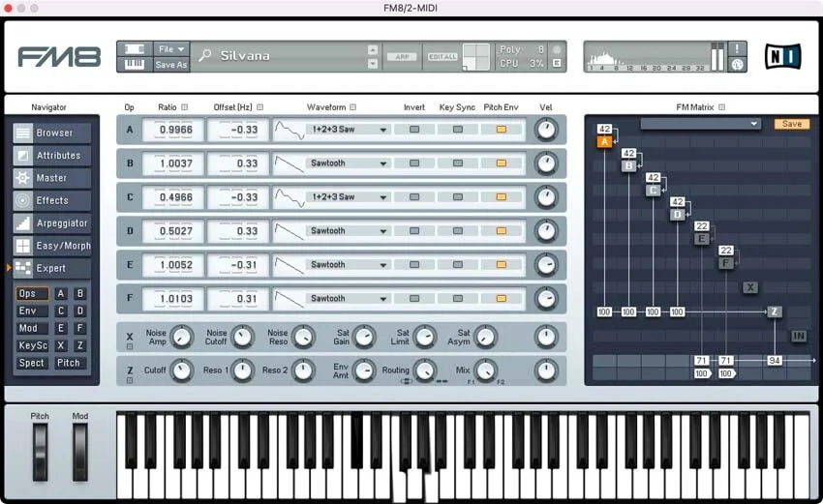Open operator F Sawtooth waveform dropdown
The height and width of the screenshot is (504, 823).
(x=348, y=298)
